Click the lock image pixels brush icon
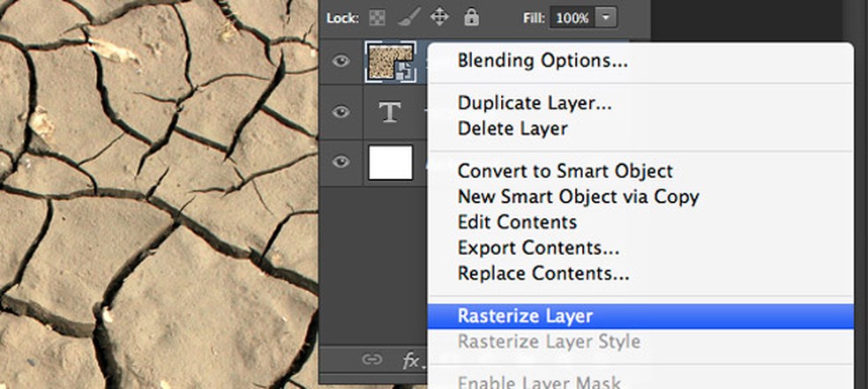868x389 pixels. click(x=407, y=17)
